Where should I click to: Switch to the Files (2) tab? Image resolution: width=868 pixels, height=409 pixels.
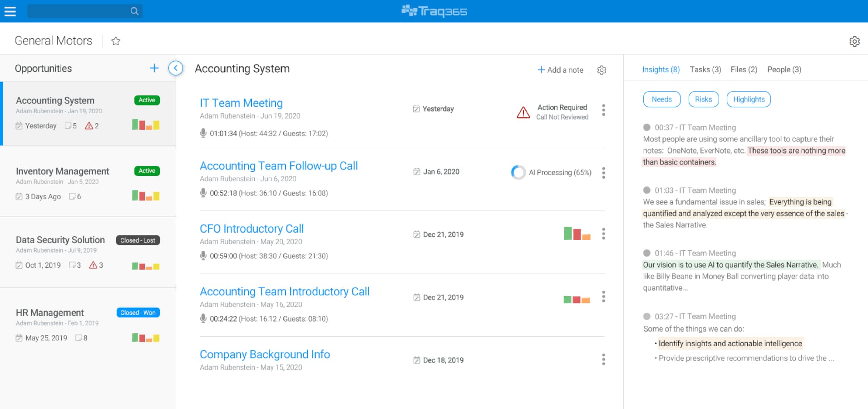point(744,70)
